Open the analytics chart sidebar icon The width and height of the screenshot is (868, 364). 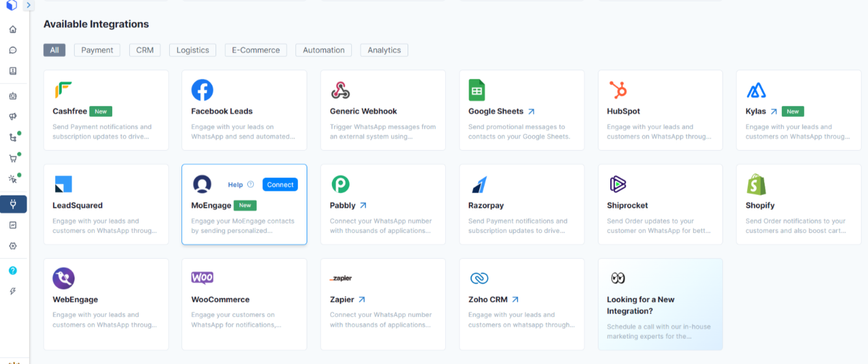click(13, 225)
